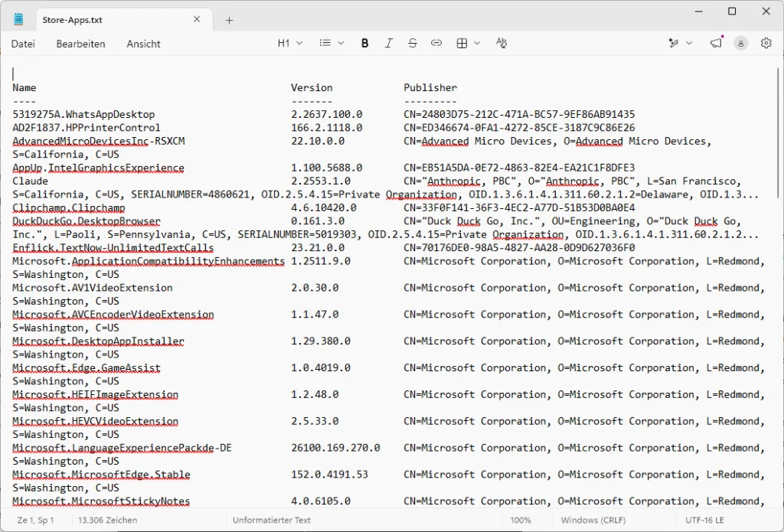Click the megaphone notifications icon
Screen dimensions: 784x532
point(717,43)
